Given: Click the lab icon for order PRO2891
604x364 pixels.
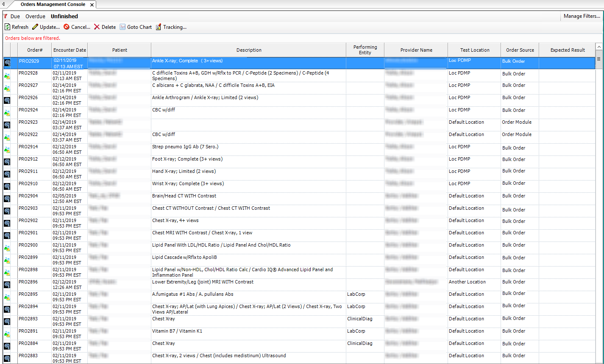Looking at the screenshot, I should [7, 334].
